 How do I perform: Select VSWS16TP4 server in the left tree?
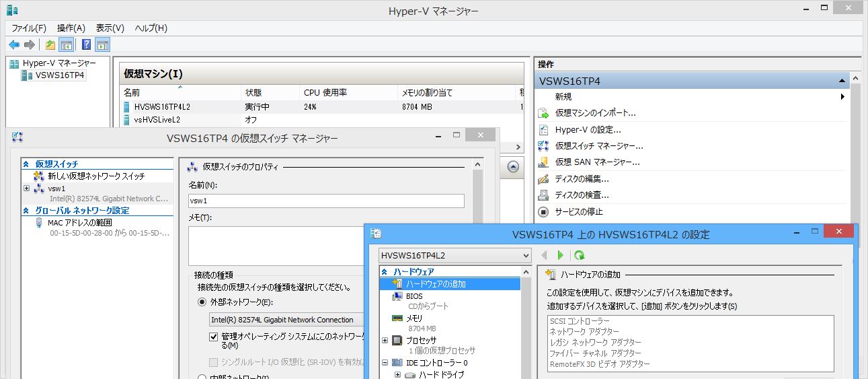click(59, 75)
